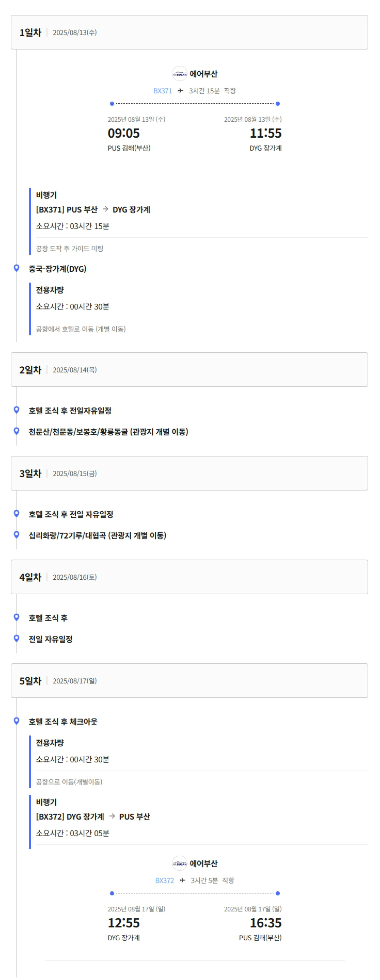Image resolution: width=380 pixels, height=980 pixels.
Task: Open the BX372 flight number link
Action: (x=165, y=880)
